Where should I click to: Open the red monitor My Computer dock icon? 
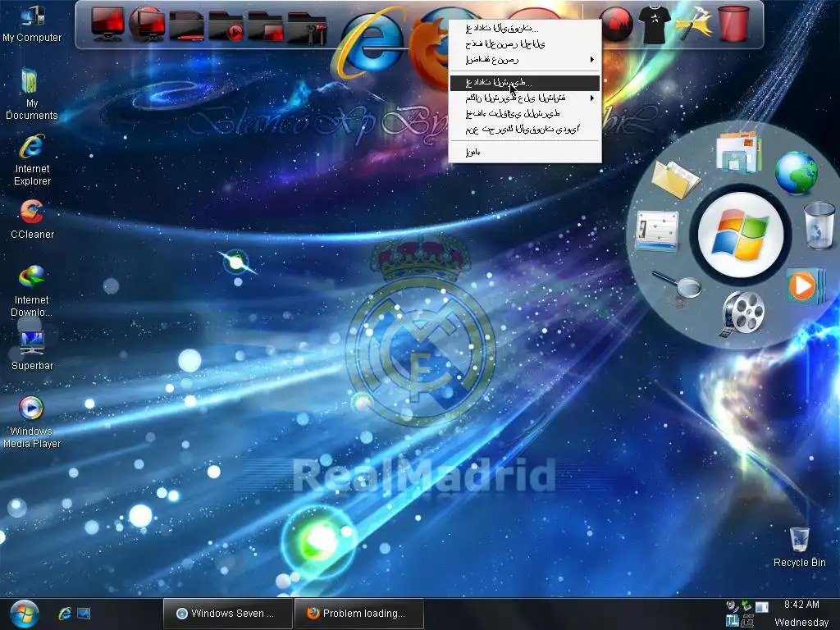(107, 24)
